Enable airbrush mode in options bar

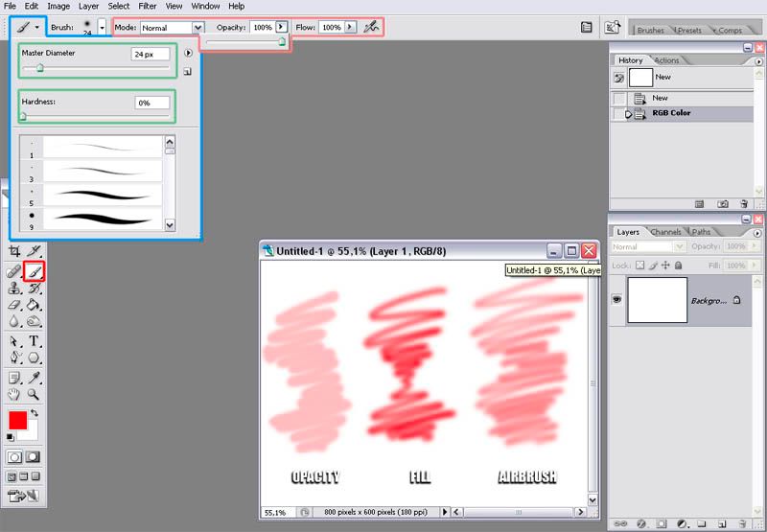pos(372,28)
